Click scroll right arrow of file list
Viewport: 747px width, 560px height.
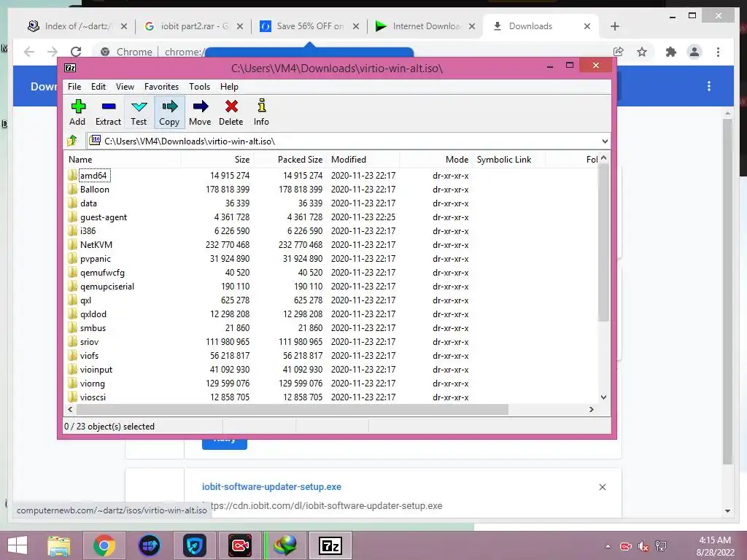592,410
